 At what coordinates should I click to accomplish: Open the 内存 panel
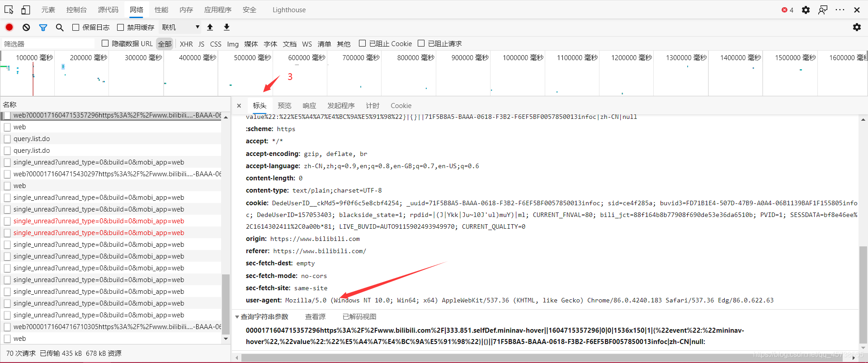[x=186, y=9]
